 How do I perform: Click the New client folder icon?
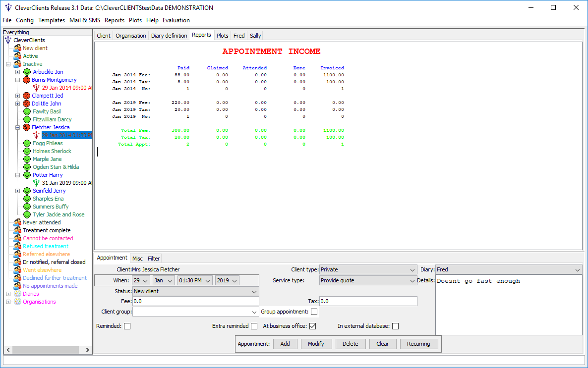(x=17, y=48)
